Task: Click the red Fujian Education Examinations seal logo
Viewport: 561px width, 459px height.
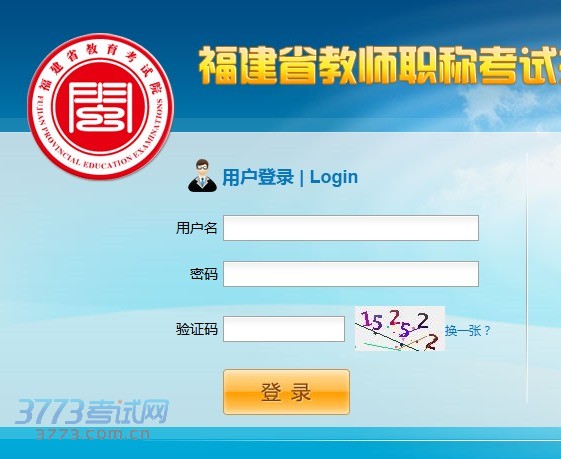Action: pos(101,106)
